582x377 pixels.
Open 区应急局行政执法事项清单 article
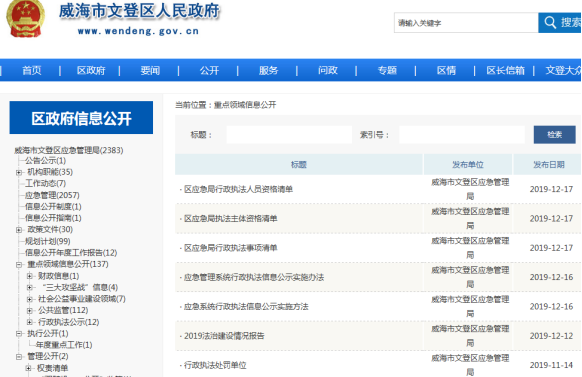(230, 248)
